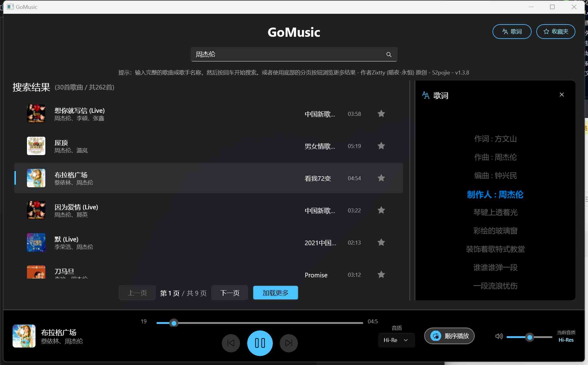
Task: Click the 上一页 previous page button
Action: point(137,293)
